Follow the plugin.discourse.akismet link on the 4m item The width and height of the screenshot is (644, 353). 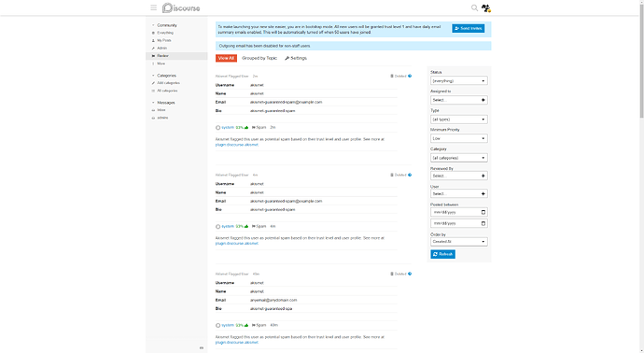[237, 244]
